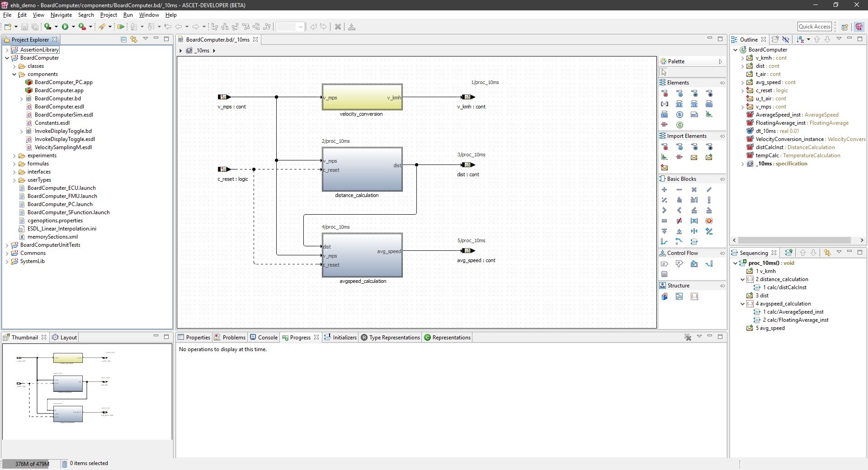The image size is (868, 470).
Task: Switch to the Console tab
Action: coord(267,338)
